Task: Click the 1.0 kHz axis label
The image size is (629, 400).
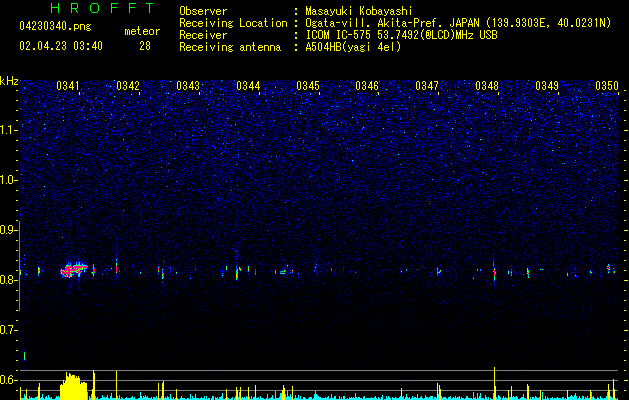Action: 9,180
